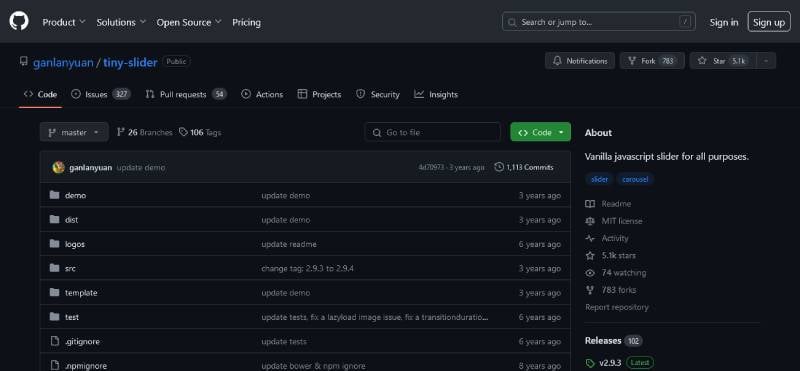Image resolution: width=800 pixels, height=371 pixels.
Task: Open 'change tag: 2.9.3 to 2.9.4' commit
Action: [307, 268]
